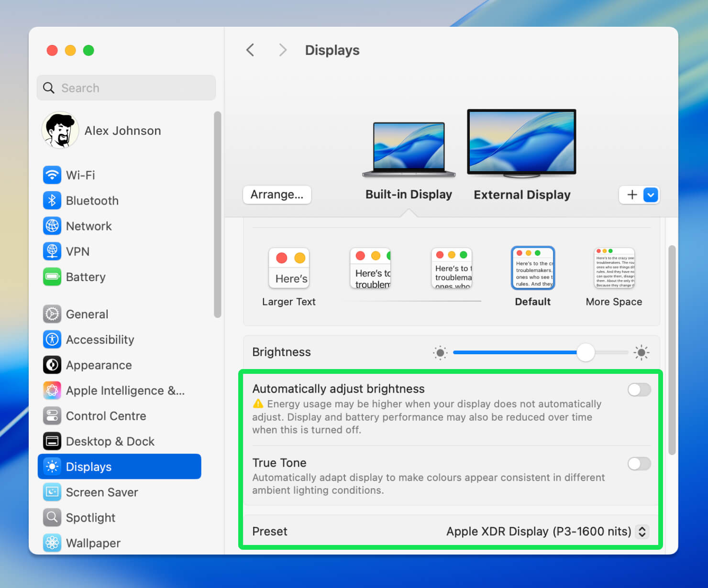Open the Control Centre icon
Screen dimensions: 708x588
coord(52,415)
